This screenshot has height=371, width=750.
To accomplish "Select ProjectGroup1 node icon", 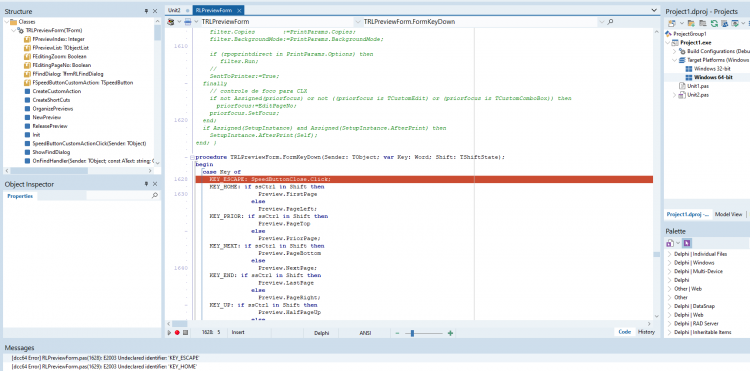I will point(669,34).
